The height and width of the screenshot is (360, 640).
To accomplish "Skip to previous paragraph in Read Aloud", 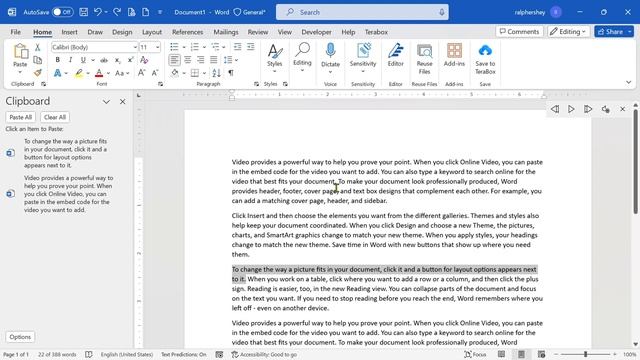I will (555, 109).
